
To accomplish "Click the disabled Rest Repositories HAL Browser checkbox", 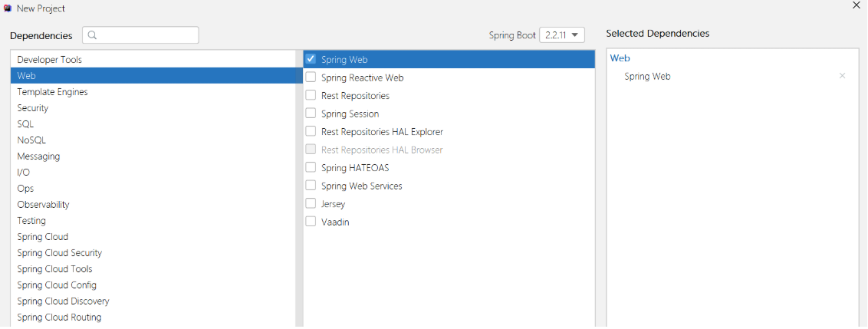I will pos(311,150).
